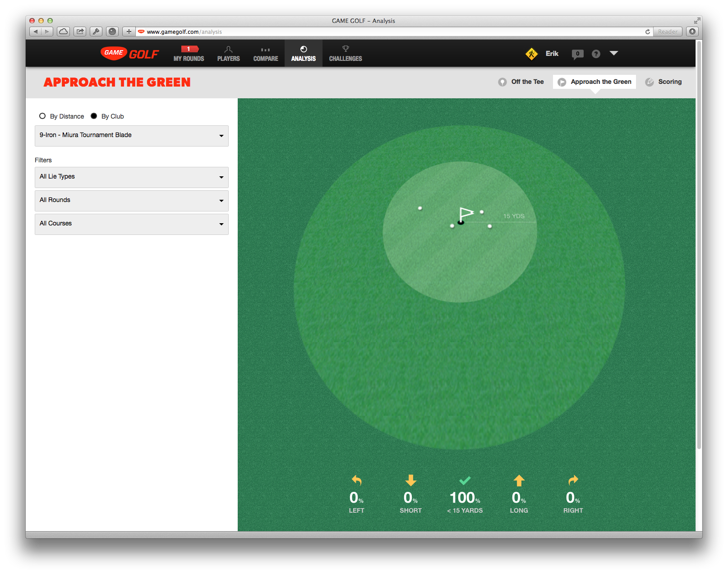
Task: Click the browser reload page icon
Action: (x=647, y=32)
